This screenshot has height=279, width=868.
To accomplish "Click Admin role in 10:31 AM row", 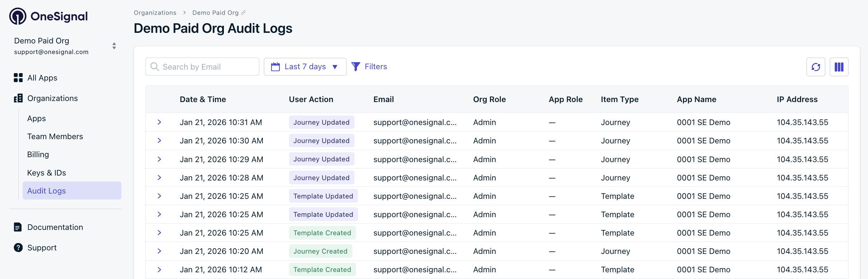I will pyautogui.click(x=485, y=122).
